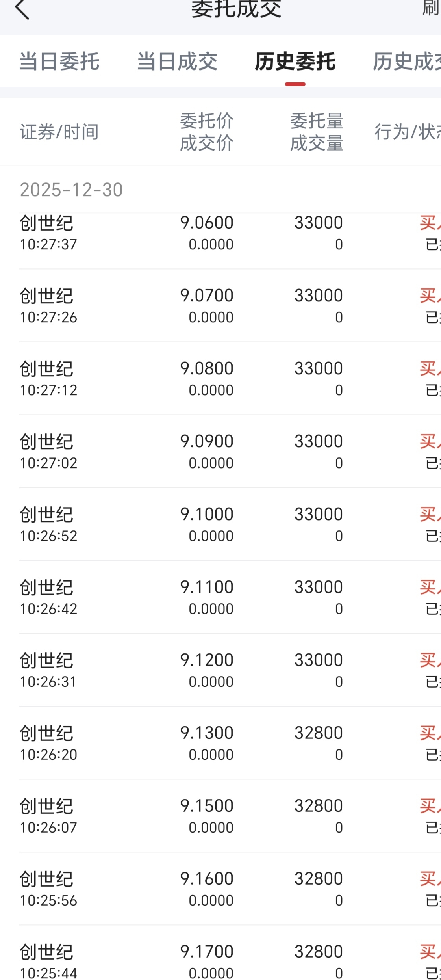Screen dimensions: 441x980
Task: Tap the back arrow icon
Action: coord(22,9)
